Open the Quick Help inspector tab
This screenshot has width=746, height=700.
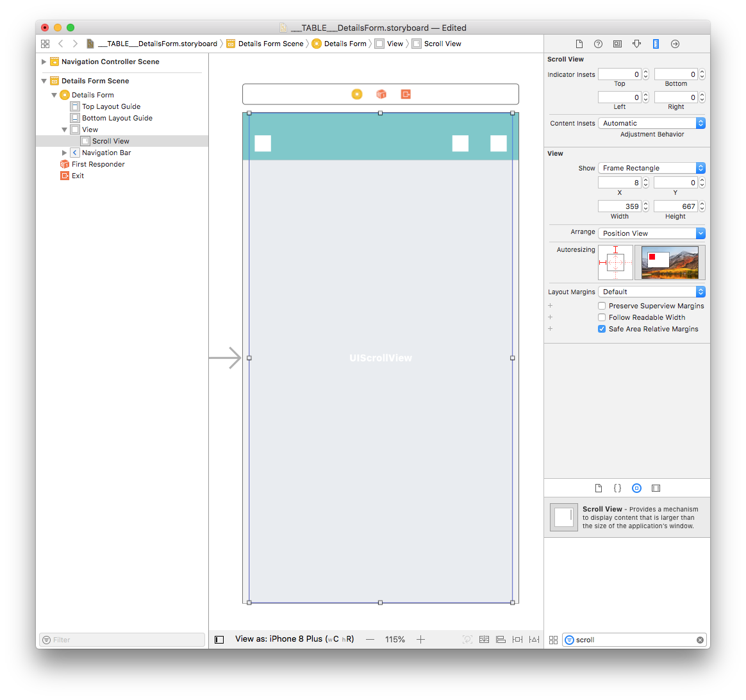click(x=598, y=44)
